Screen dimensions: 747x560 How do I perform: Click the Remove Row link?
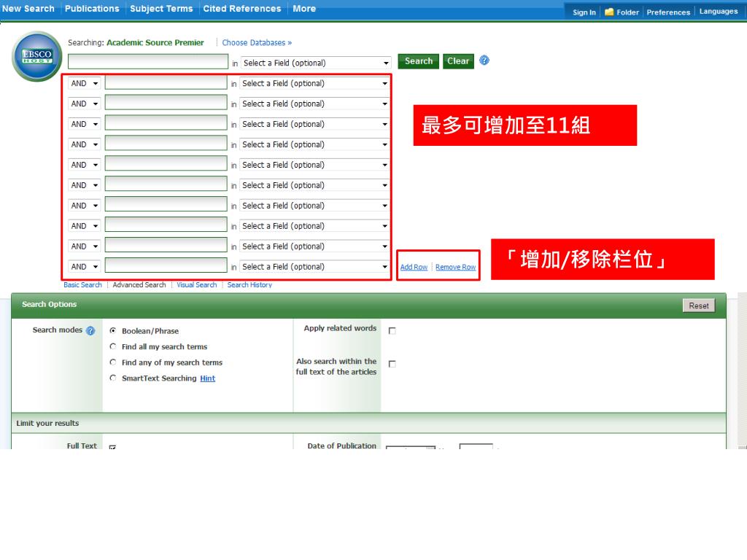(x=455, y=268)
